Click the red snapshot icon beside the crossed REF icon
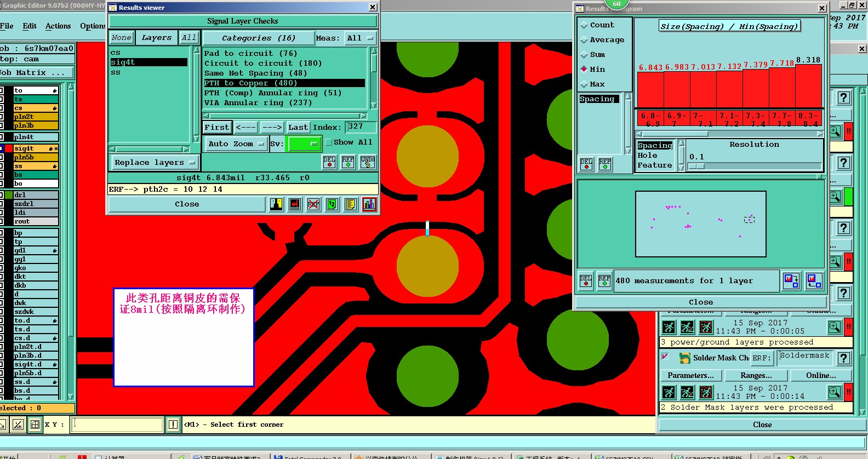This screenshot has width=868, height=459. [x=295, y=204]
